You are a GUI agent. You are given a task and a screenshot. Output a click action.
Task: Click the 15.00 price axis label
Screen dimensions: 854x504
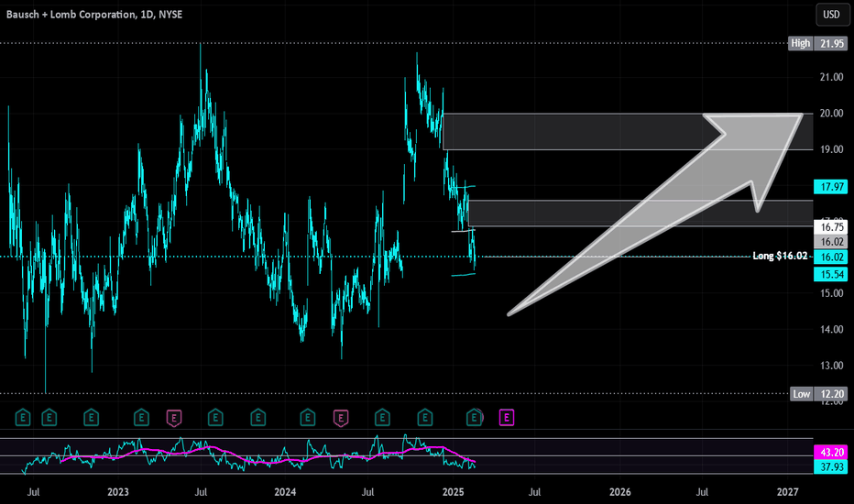tap(831, 293)
